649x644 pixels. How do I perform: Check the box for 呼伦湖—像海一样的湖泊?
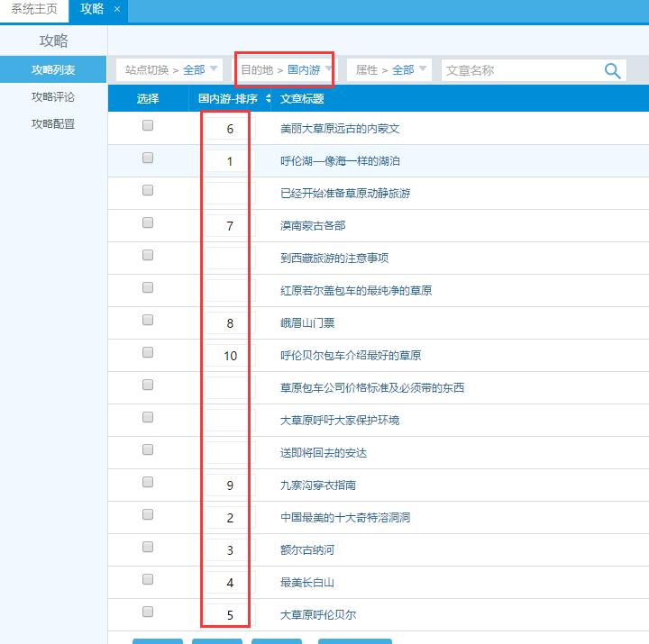point(148,158)
